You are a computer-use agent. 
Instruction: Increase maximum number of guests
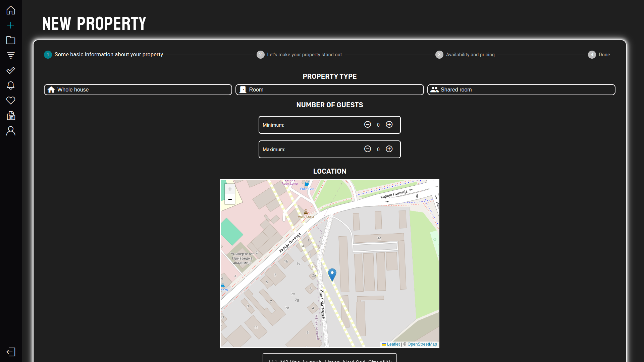[x=389, y=149]
